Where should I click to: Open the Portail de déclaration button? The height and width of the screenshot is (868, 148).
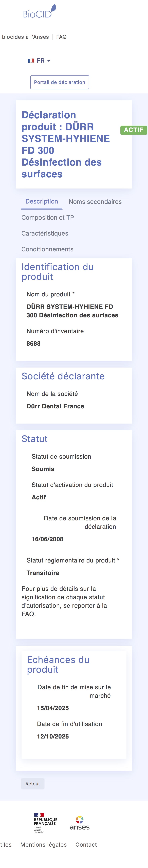click(x=60, y=82)
